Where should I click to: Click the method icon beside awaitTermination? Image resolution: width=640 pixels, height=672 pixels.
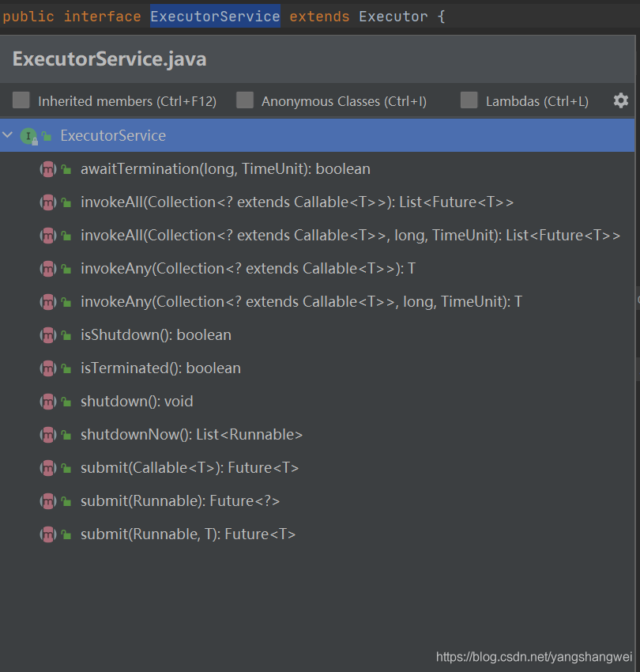click(x=47, y=169)
